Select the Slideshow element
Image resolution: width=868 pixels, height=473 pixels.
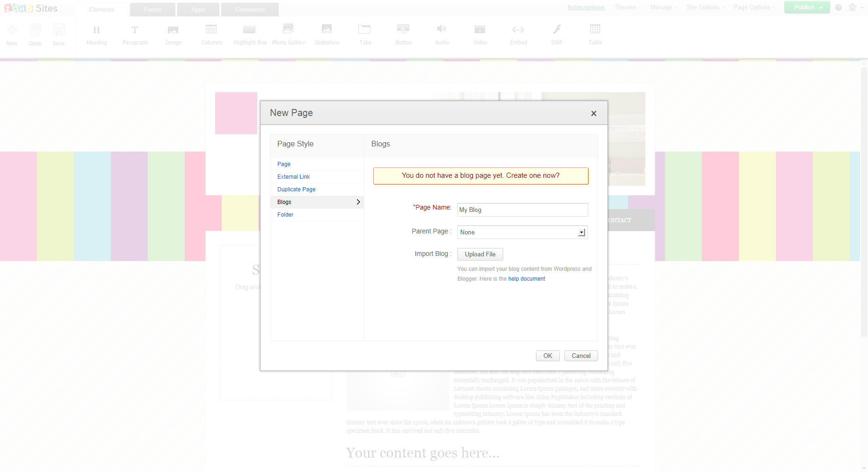pos(327,35)
